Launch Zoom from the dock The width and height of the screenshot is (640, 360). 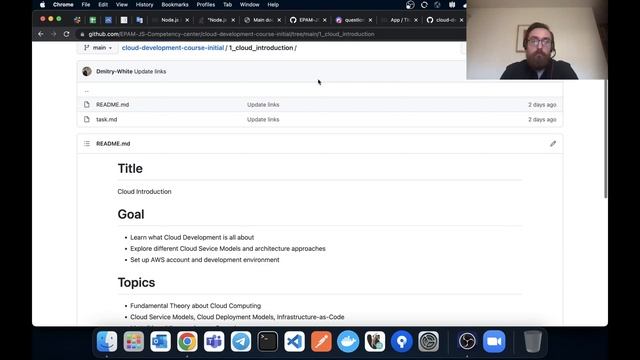(x=494, y=341)
